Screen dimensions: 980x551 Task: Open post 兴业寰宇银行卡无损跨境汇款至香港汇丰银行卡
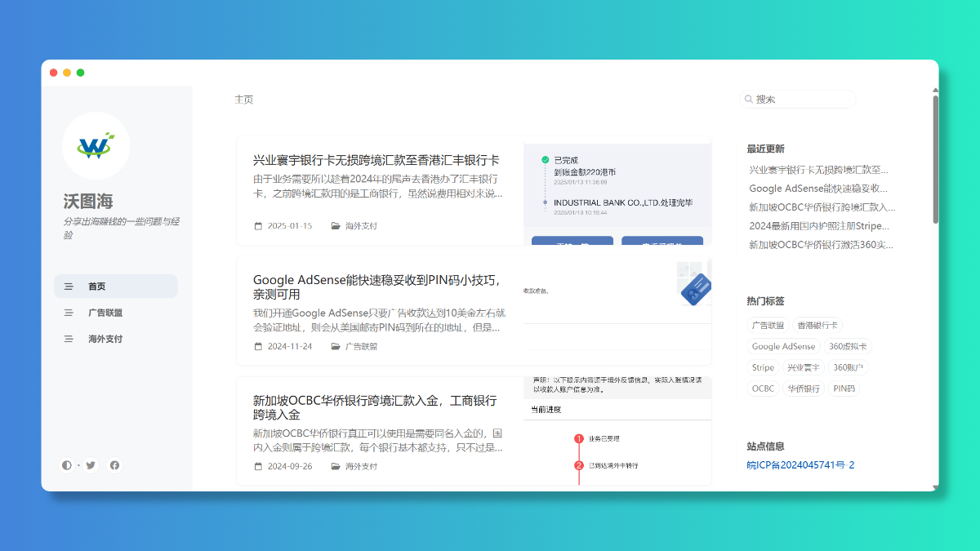[376, 160]
